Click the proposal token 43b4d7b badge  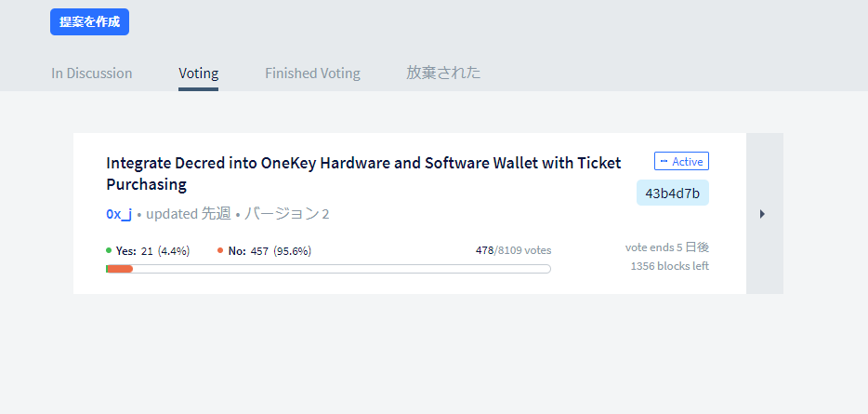tap(672, 193)
